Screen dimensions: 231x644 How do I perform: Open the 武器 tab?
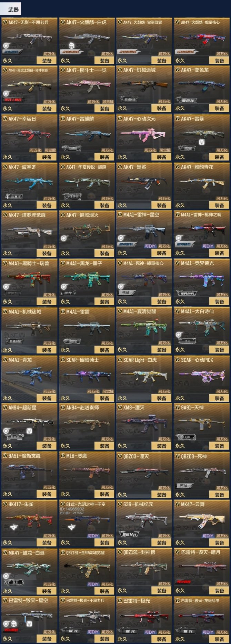click(13, 10)
